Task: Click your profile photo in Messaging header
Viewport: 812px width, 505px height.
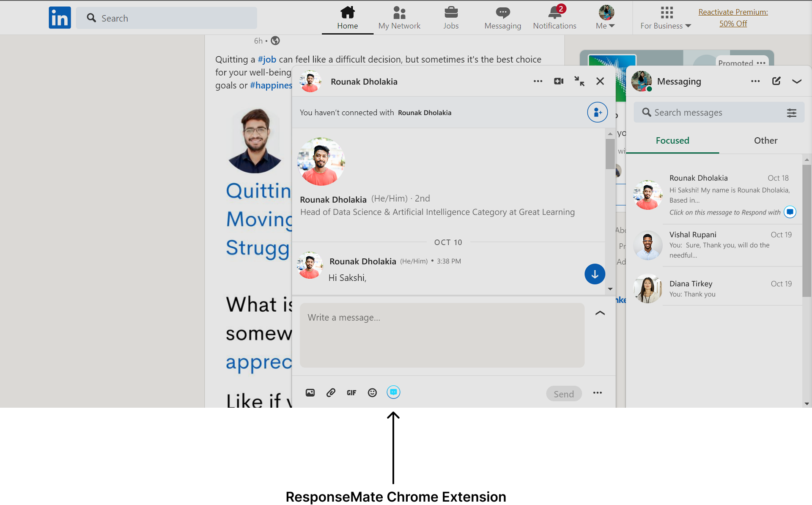Action: click(x=642, y=81)
